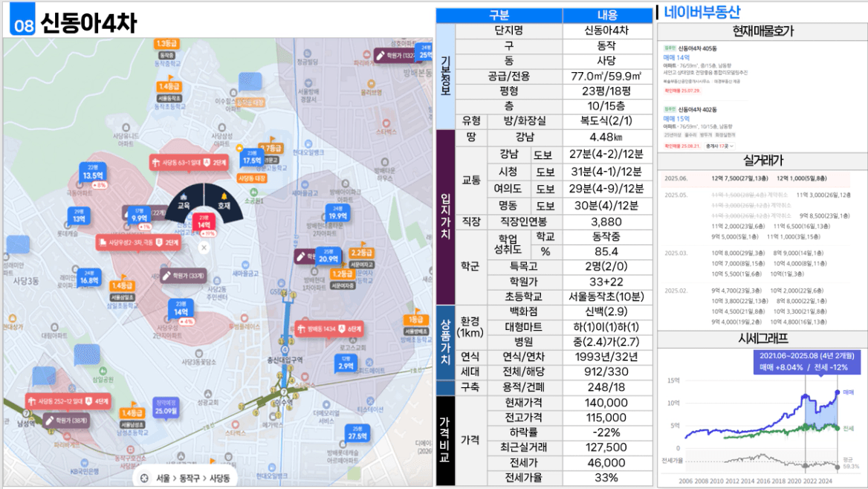Image resolution: width=868 pixels, height=489 pixels.
Task: Select 사당동 in the location breadcrumb
Action: pos(219,478)
